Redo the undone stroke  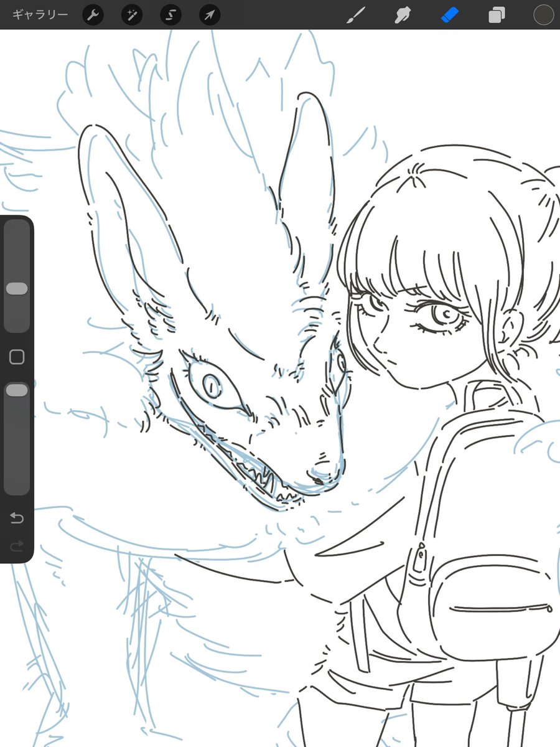17,546
